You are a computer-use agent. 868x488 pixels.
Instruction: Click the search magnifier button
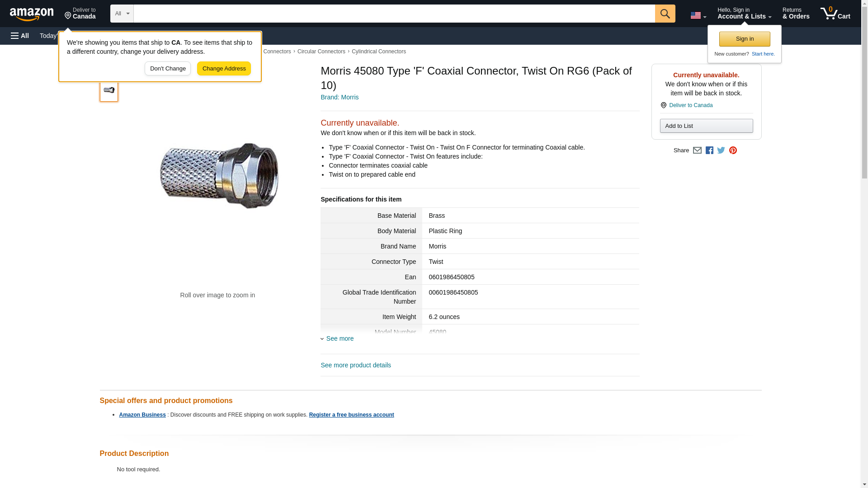coord(665,14)
